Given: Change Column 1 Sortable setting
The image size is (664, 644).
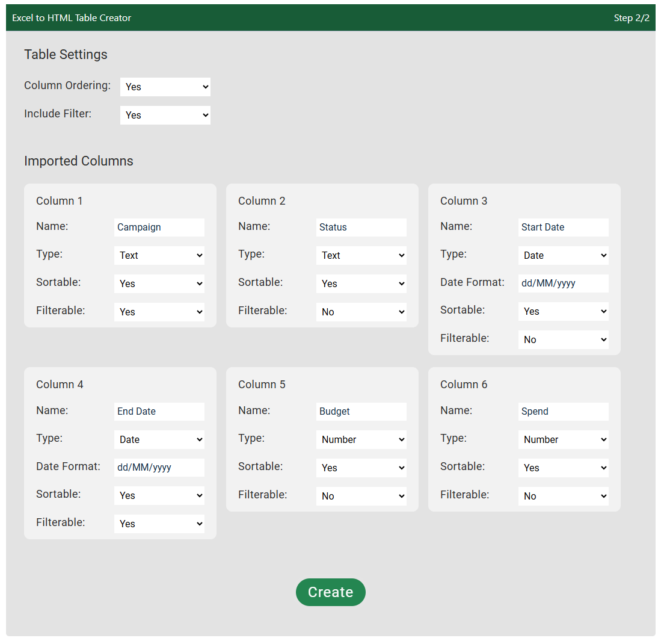Looking at the screenshot, I should tap(159, 283).
